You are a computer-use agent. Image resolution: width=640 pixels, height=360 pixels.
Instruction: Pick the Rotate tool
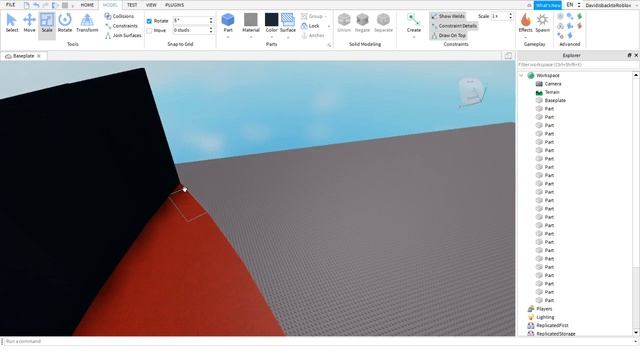(x=64, y=23)
